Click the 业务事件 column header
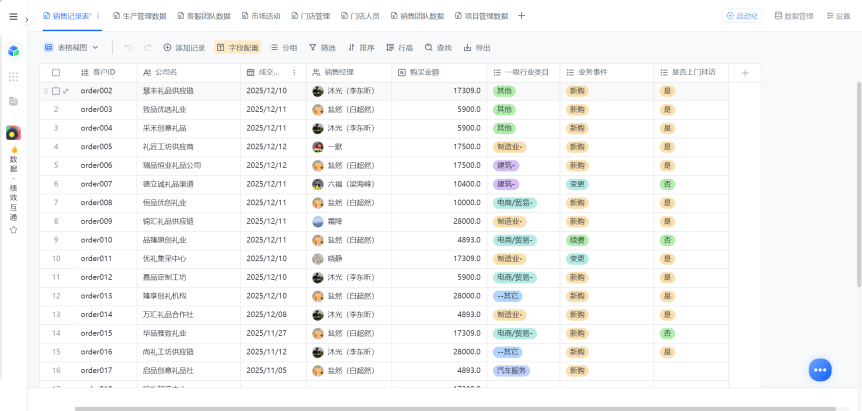This screenshot has height=411, width=862. tap(607, 73)
